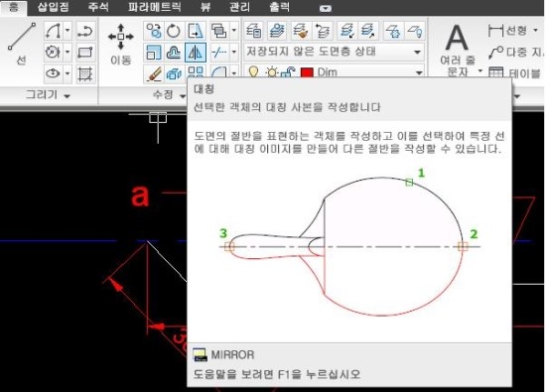Viewport: 546px width, 392px height.
Task: Open the 여러 줄 문자 dropdown arrow
Action: [x=480, y=70]
